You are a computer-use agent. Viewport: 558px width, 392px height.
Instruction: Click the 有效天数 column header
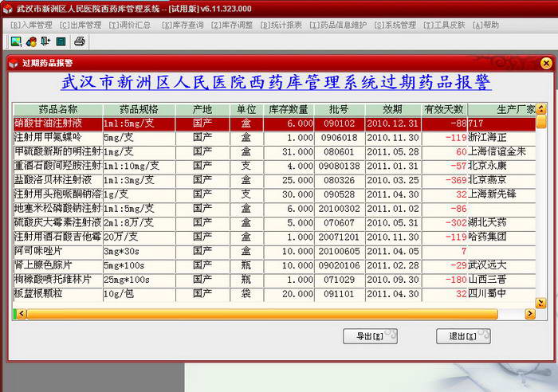point(445,109)
